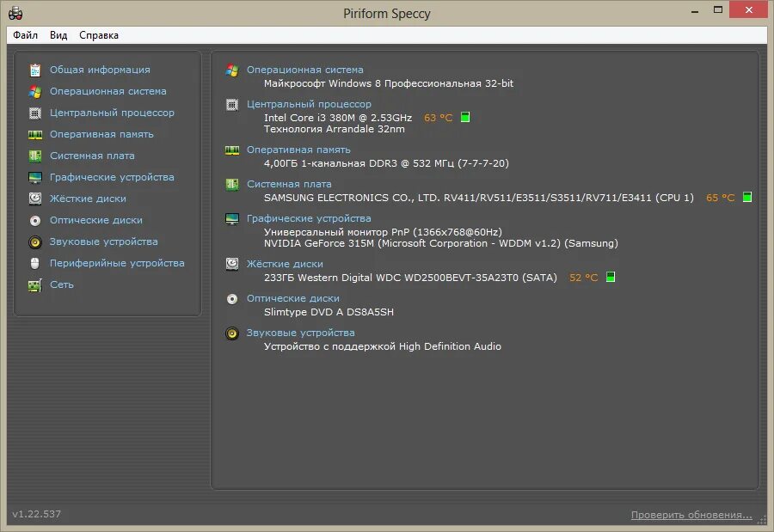Click the speaker icon in sidebar
Viewport: 774px width, 532px height.
35,242
